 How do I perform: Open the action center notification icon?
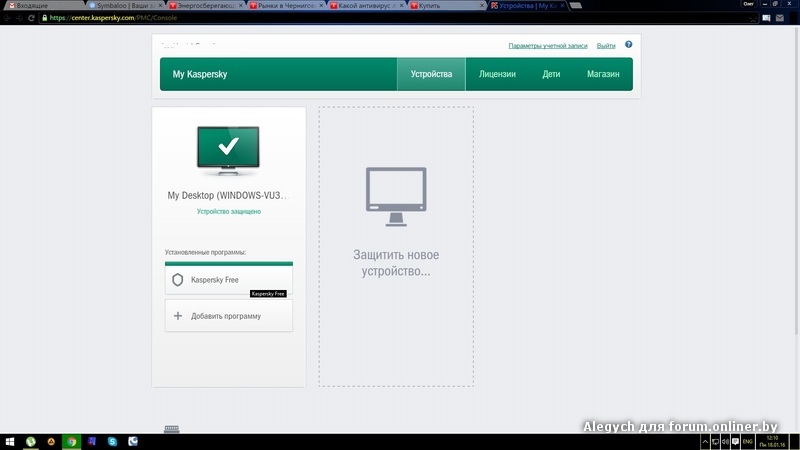[x=735, y=442]
